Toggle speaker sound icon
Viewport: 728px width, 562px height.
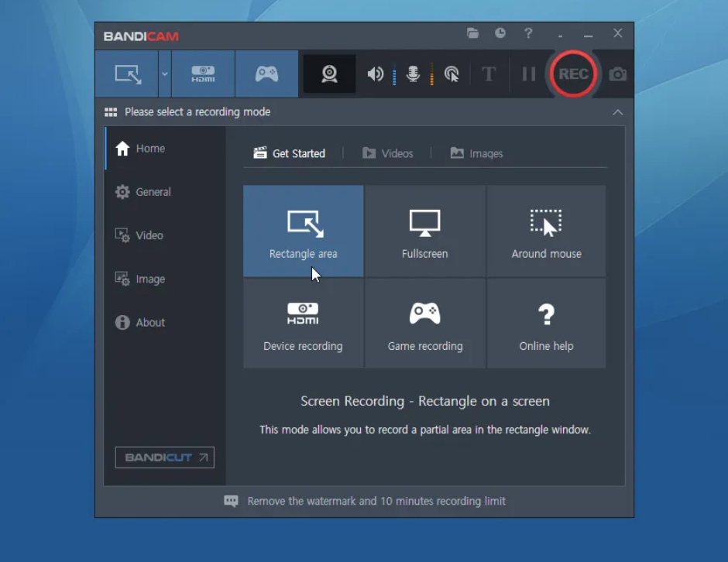point(375,74)
